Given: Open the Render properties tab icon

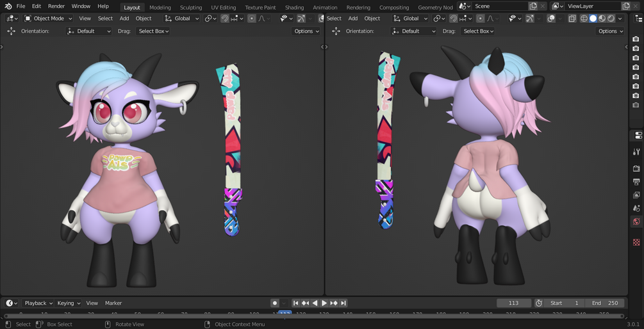Looking at the screenshot, I should [636, 168].
